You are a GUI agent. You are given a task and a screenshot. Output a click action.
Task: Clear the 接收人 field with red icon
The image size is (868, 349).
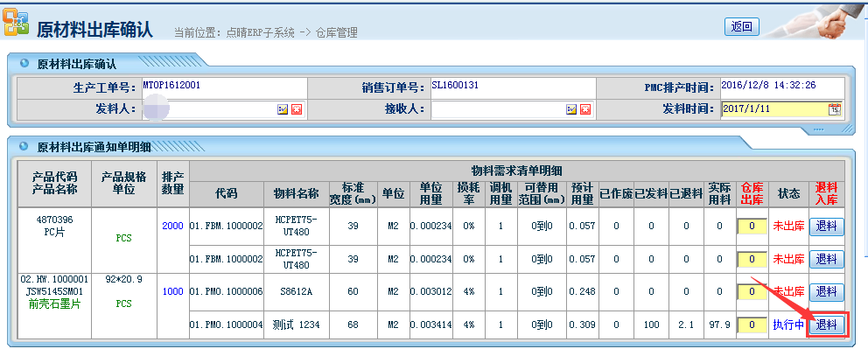click(x=585, y=109)
